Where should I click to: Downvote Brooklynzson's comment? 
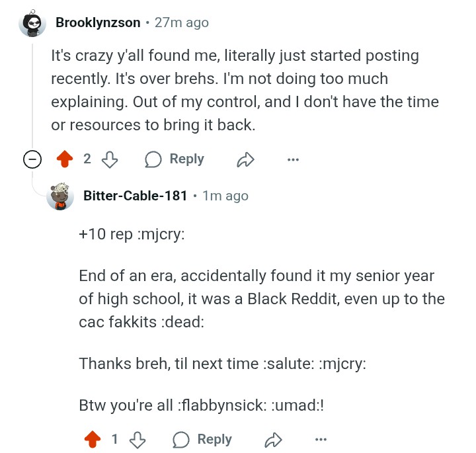click(x=110, y=159)
